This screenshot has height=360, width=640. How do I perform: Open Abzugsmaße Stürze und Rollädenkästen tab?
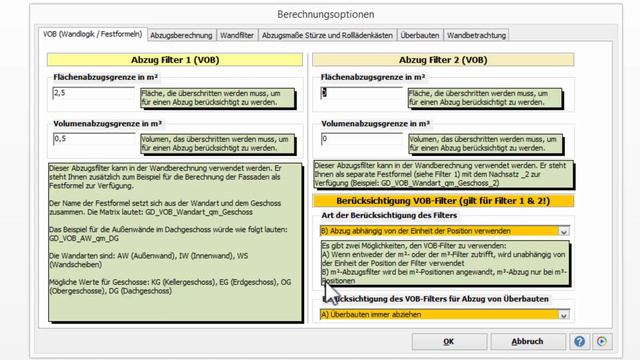coord(327,36)
